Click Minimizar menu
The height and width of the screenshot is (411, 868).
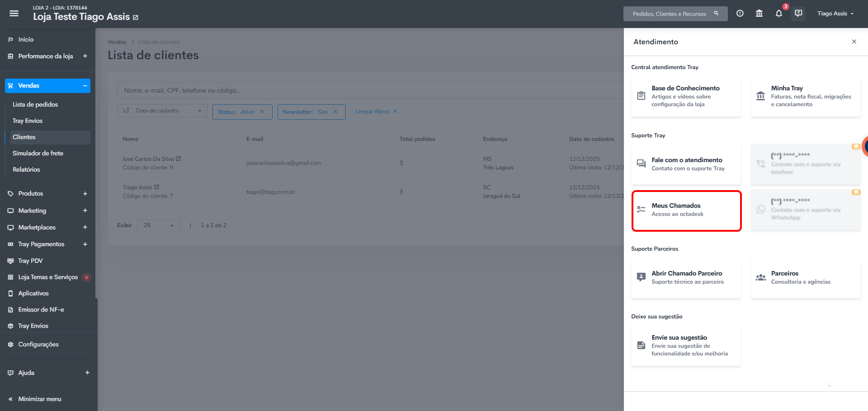coord(40,399)
